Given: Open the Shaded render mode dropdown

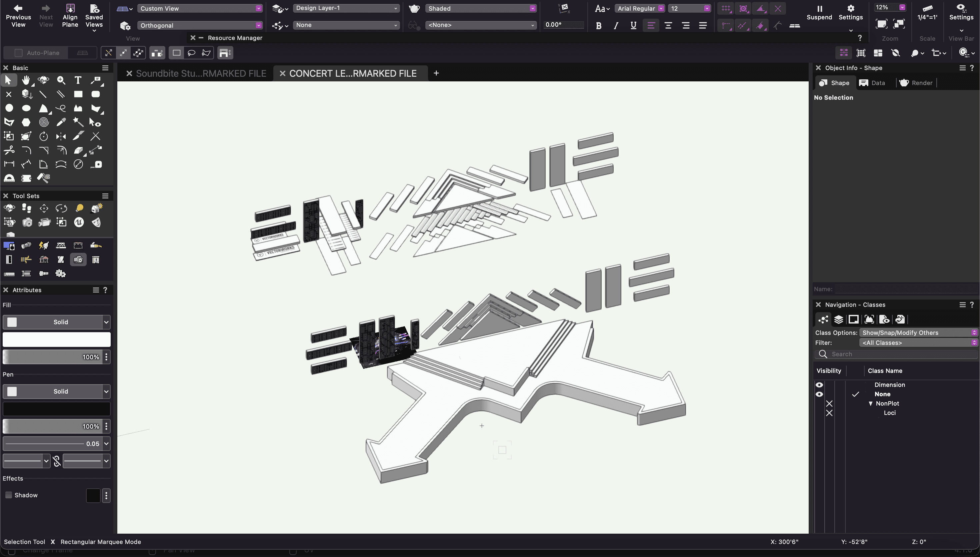Looking at the screenshot, I should click(481, 8).
